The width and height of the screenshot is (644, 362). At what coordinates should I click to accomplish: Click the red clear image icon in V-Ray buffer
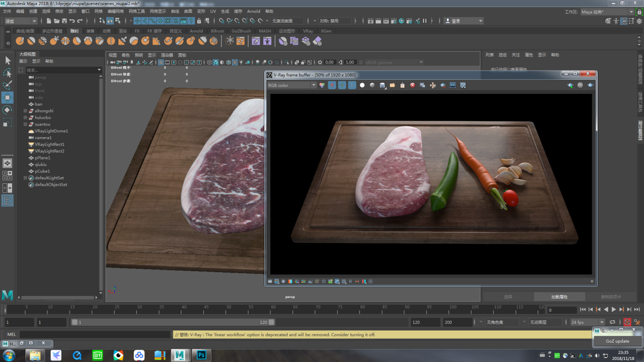(x=412, y=85)
